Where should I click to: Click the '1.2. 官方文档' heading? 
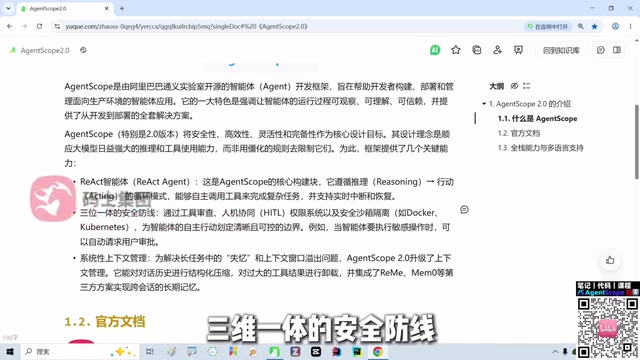[x=105, y=322]
